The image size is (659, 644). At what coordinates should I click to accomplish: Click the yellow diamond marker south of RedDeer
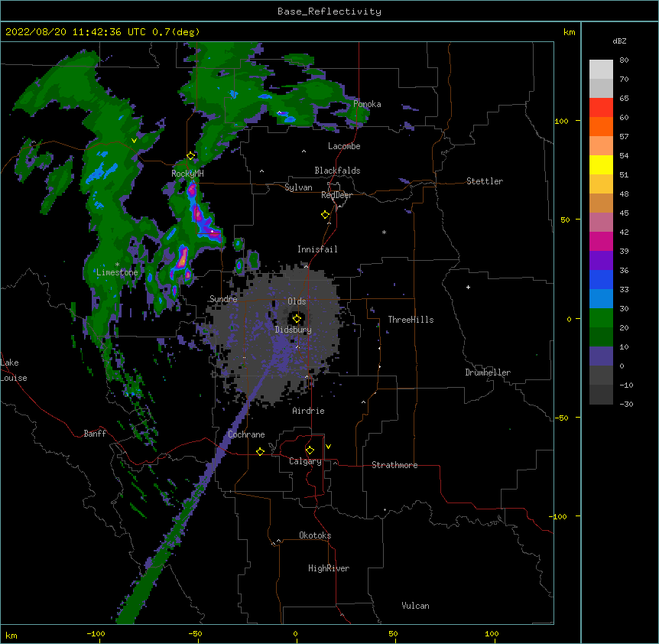326,215
